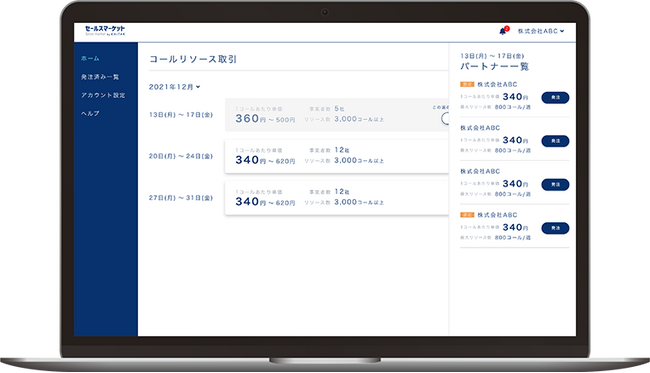
Task: Open アカウント設定 in the sidebar
Action: pyautogui.click(x=103, y=95)
